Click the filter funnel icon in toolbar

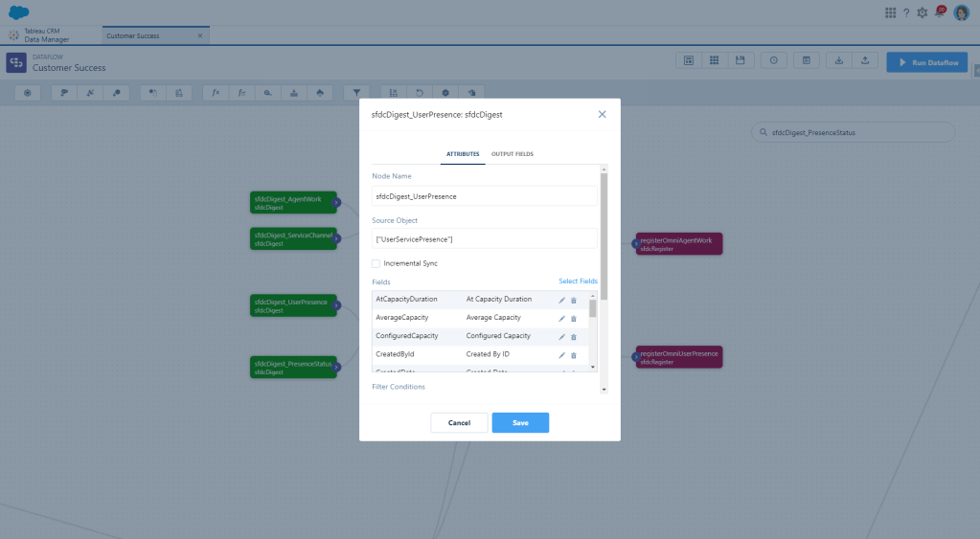(356, 93)
